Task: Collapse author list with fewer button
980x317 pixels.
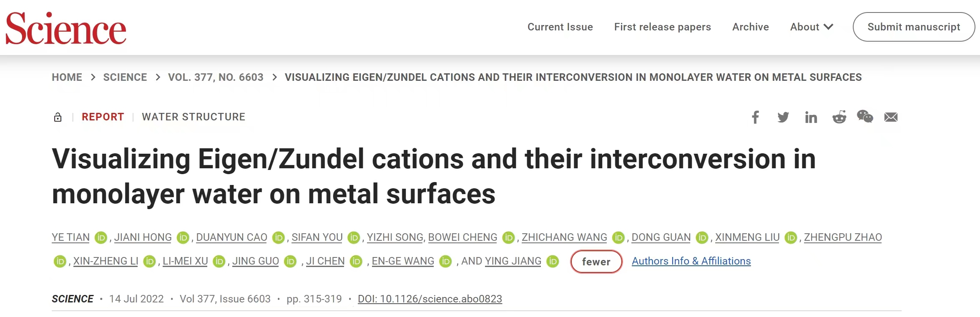Action: coord(596,262)
